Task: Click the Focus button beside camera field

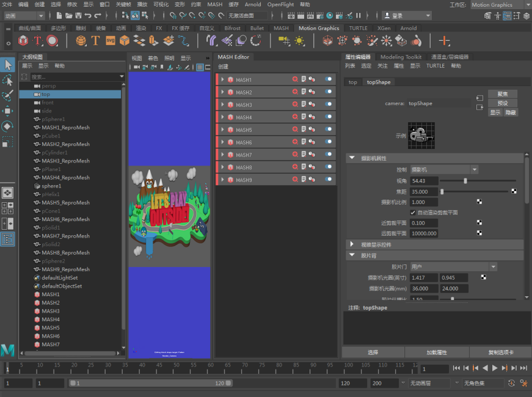Action: pos(503,94)
